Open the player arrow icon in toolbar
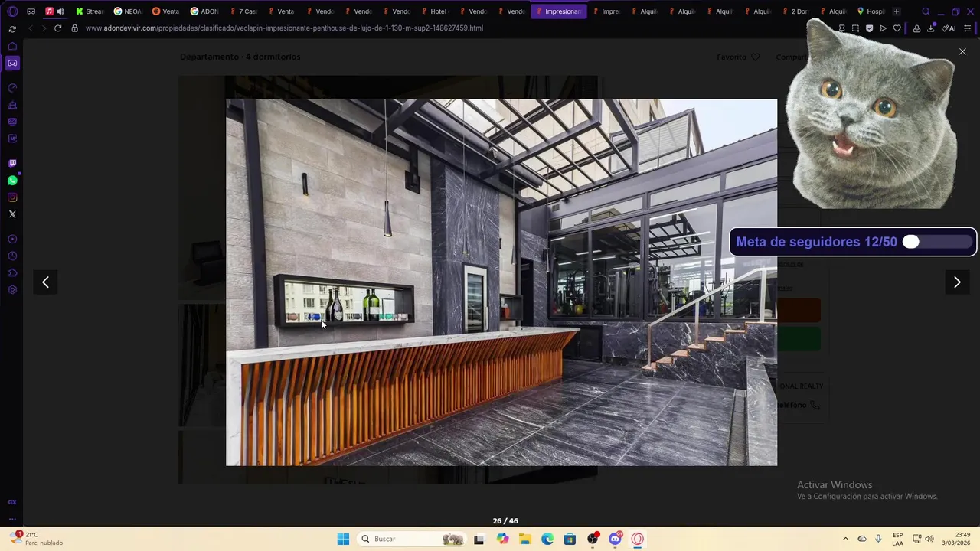Viewport: 980px width, 551px height. click(883, 28)
